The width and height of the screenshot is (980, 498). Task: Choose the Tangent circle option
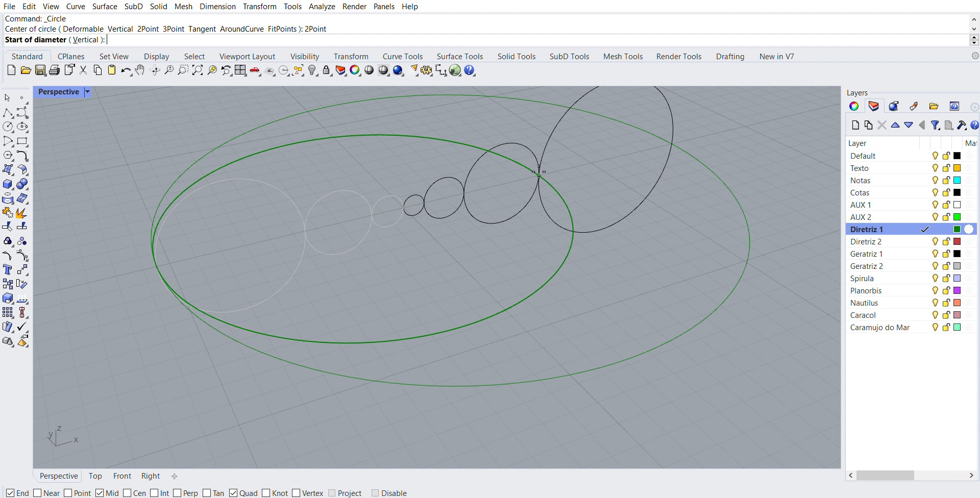pyautogui.click(x=202, y=29)
